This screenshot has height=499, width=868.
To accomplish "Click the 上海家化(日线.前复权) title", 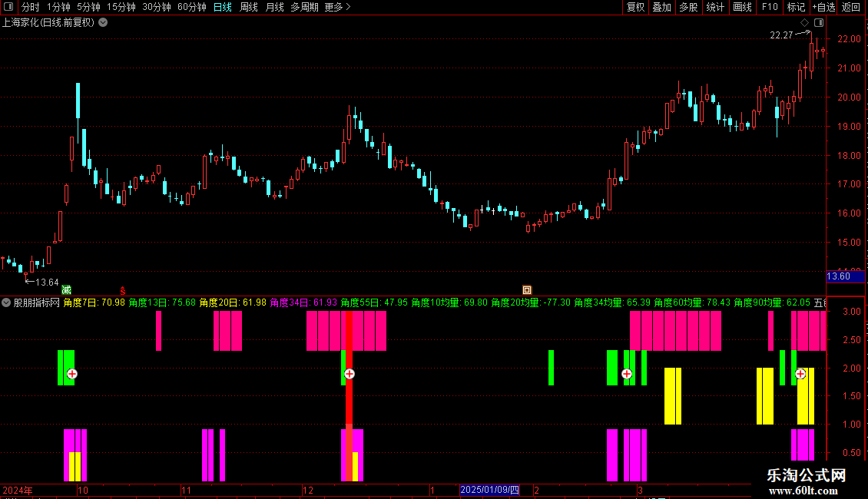I will 48,22.
